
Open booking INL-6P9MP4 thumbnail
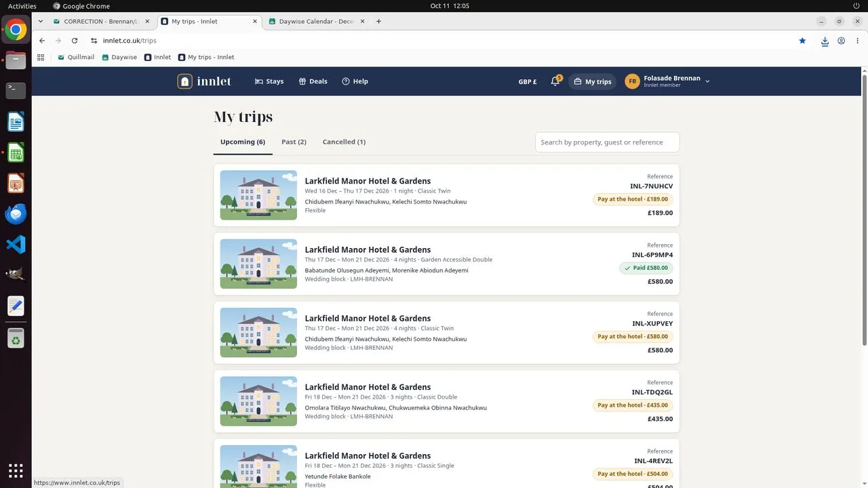[x=258, y=264]
